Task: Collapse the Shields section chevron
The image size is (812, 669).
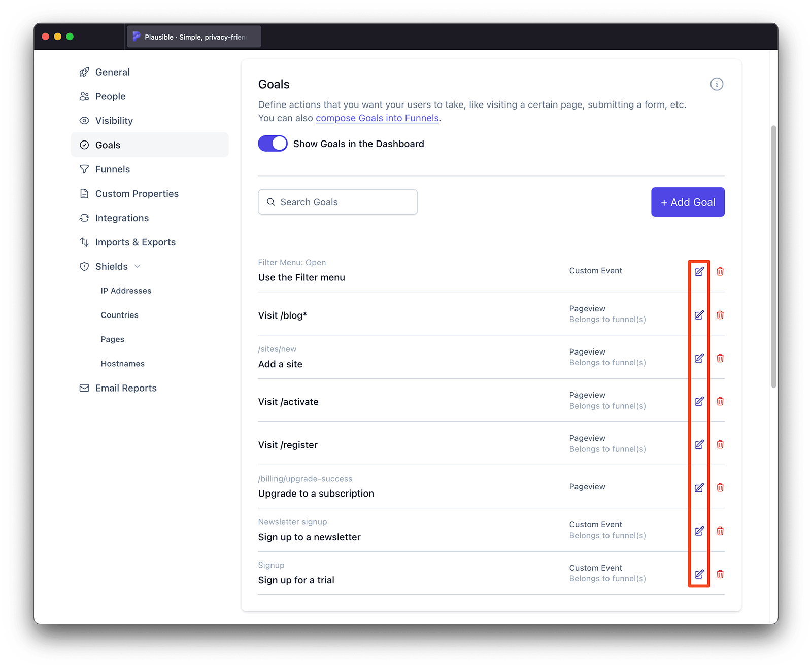Action: pos(138,266)
